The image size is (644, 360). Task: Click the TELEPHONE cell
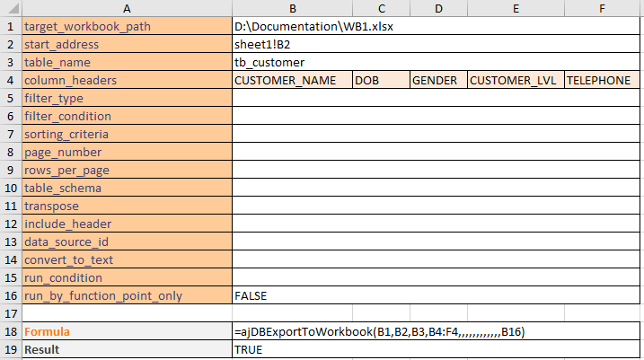(x=602, y=80)
